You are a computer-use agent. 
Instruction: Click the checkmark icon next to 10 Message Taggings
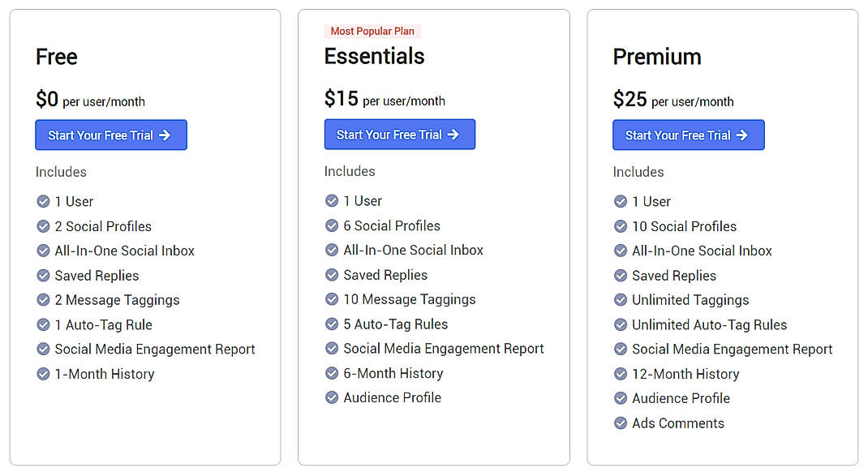click(x=333, y=299)
